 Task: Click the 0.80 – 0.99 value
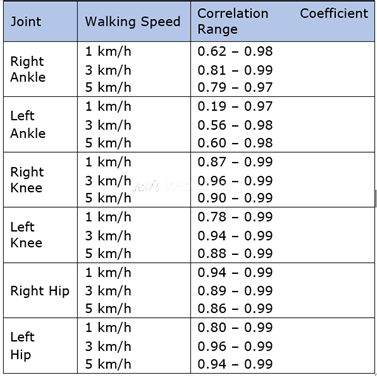tap(235, 327)
